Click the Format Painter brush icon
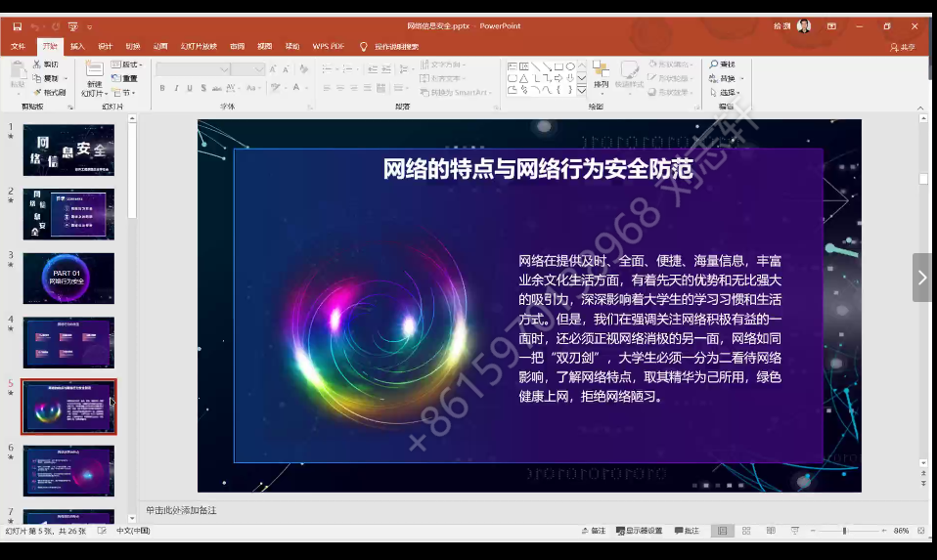Viewport: 937px width, 560px height. point(37,93)
